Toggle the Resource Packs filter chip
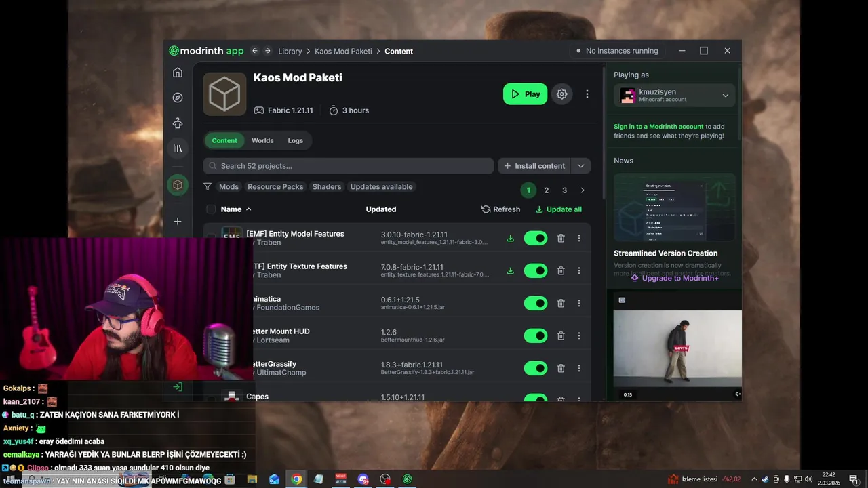Screen dimensions: 868x488 [275, 186]
